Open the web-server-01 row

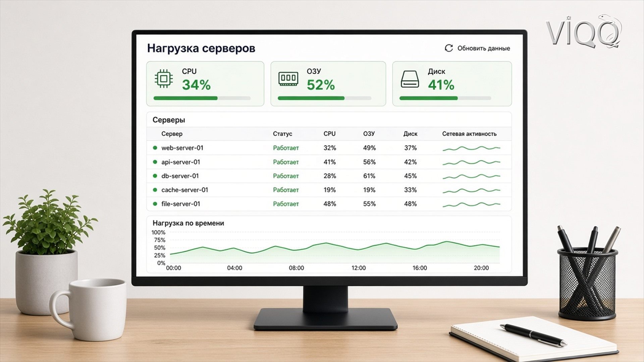(x=329, y=148)
